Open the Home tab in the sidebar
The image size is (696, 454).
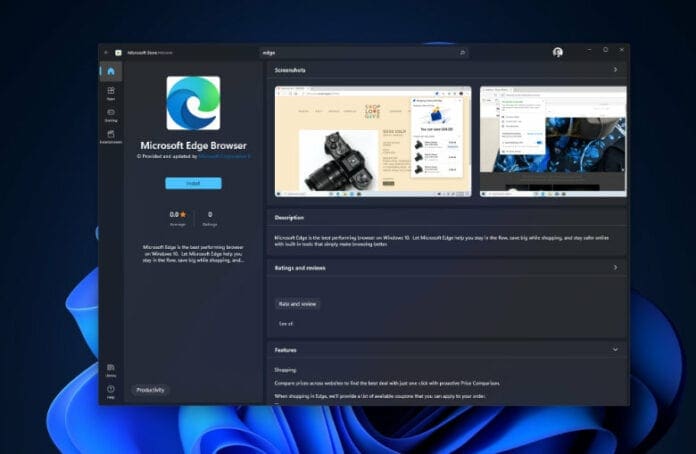point(111,71)
